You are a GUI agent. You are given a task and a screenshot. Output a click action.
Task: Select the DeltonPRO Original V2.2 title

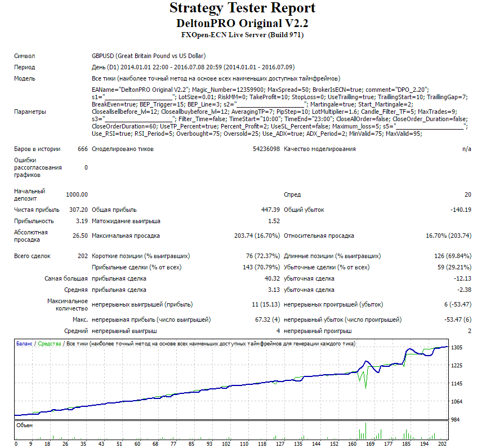(x=242, y=23)
